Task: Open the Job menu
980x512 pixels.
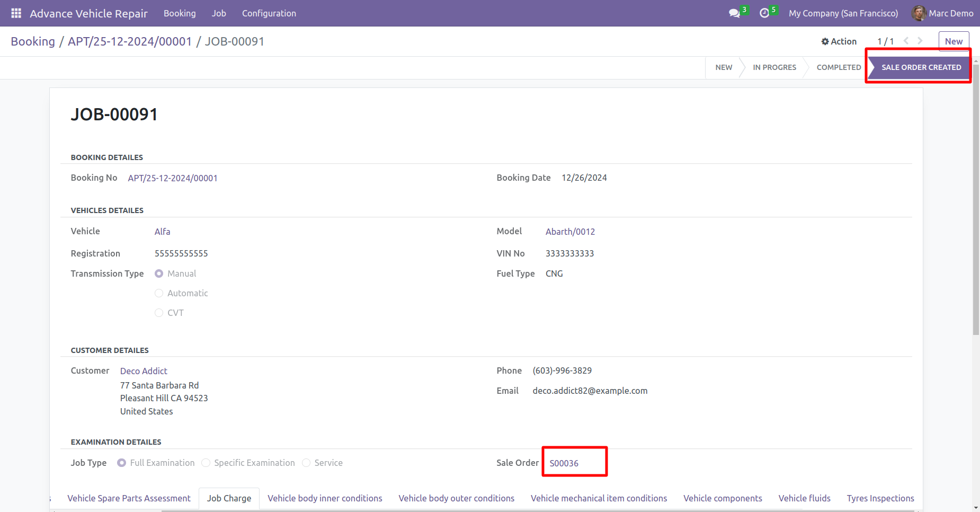Action: tap(219, 13)
